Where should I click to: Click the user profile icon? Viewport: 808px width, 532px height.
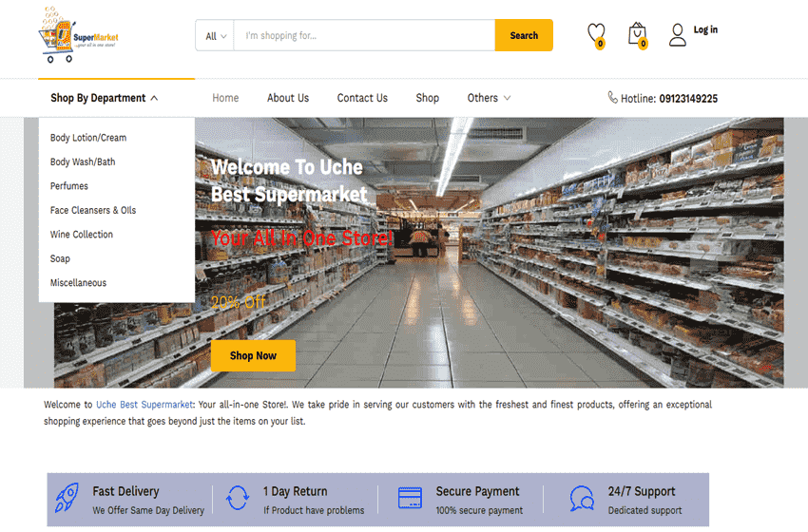coord(678,35)
